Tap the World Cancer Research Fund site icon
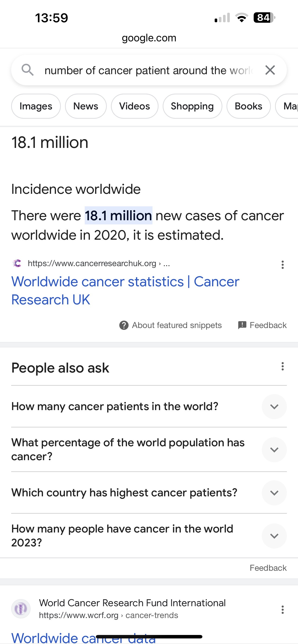 click(x=21, y=609)
